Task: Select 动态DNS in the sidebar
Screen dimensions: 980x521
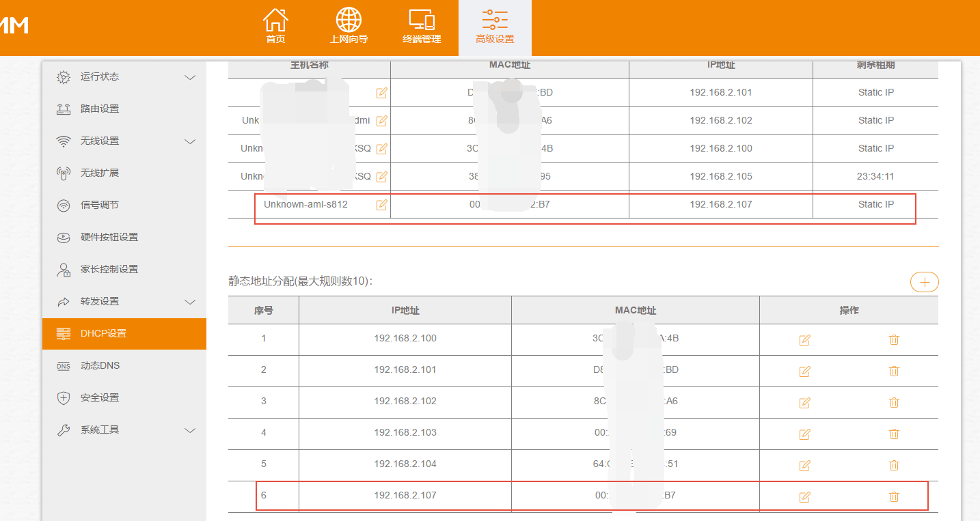Action: 100,365
